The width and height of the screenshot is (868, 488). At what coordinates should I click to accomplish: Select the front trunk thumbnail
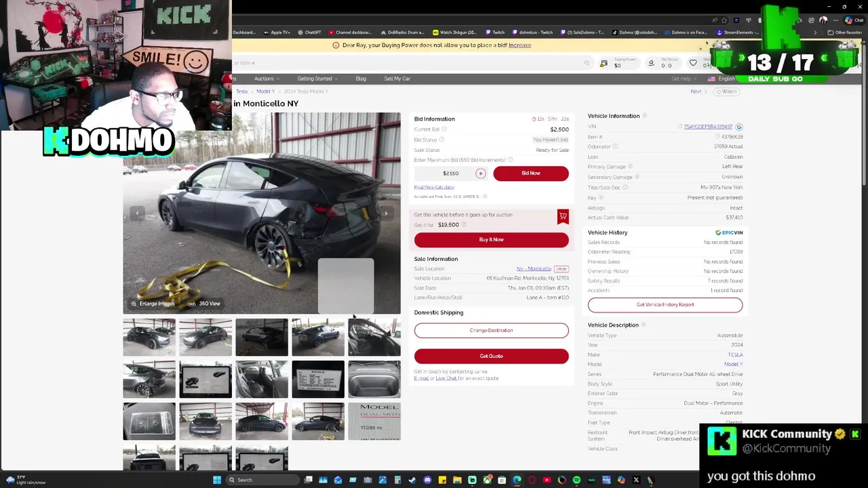(374, 380)
